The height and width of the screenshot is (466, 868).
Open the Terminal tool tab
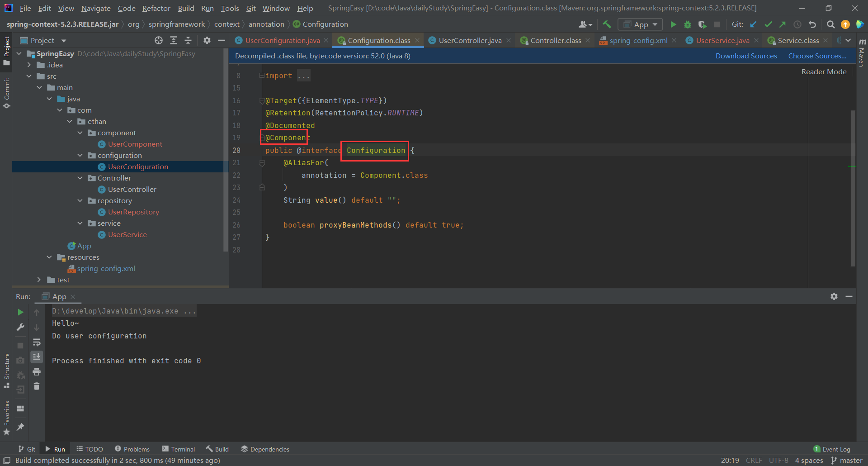pos(178,449)
